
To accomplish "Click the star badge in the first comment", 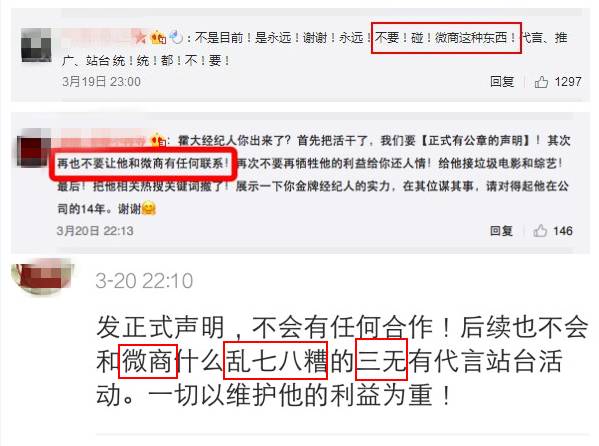I will click(141, 37).
